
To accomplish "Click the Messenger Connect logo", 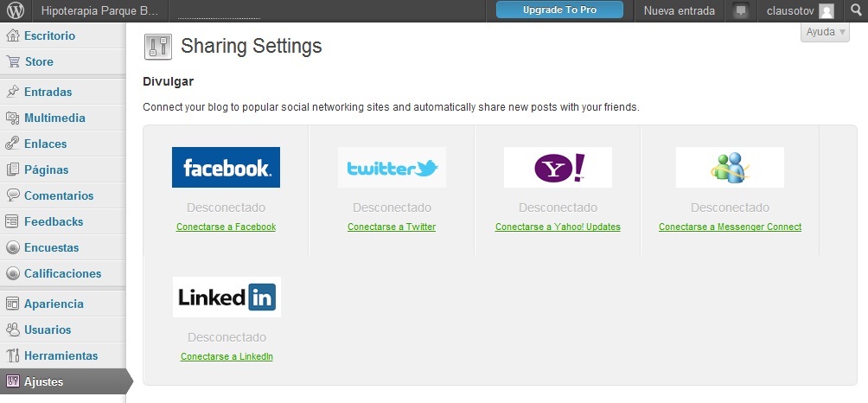I will coord(730,168).
